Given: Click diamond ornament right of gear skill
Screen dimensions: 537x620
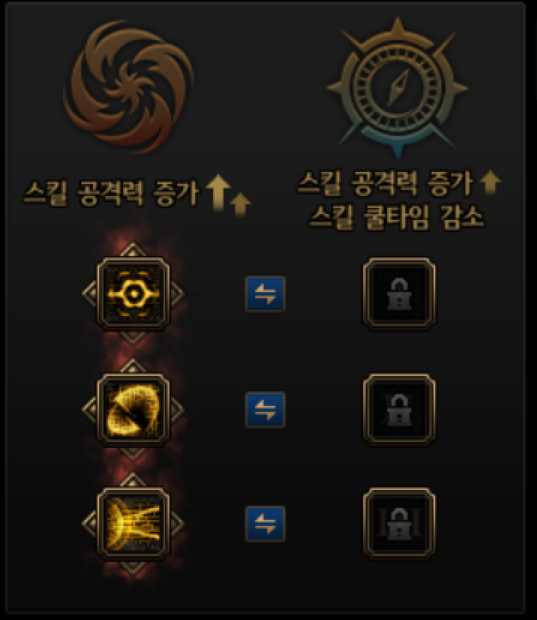Looking at the screenshot, I should [x=177, y=294].
